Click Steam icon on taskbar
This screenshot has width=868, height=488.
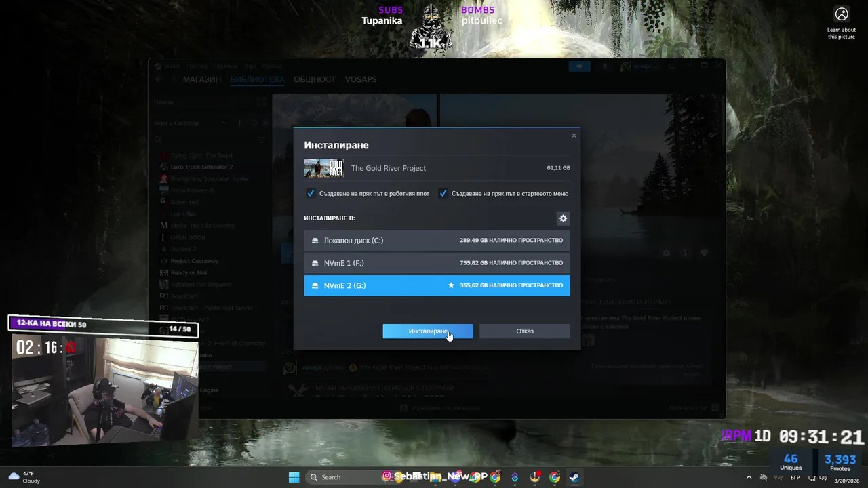(574, 477)
